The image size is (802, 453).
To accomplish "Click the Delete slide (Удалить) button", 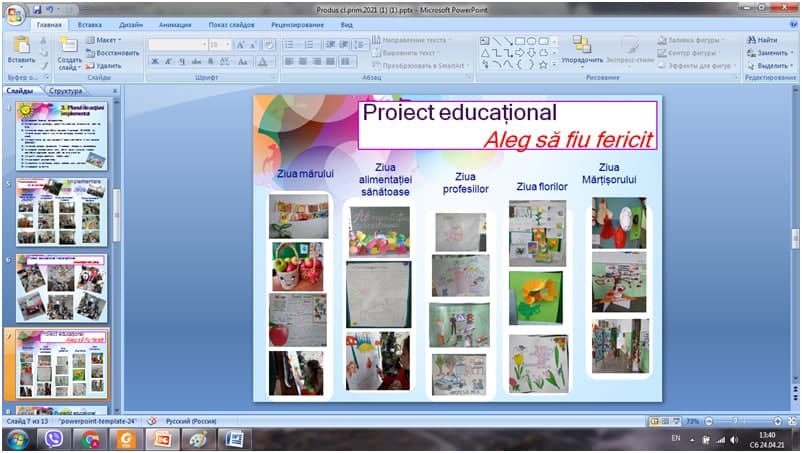I will click(105, 65).
